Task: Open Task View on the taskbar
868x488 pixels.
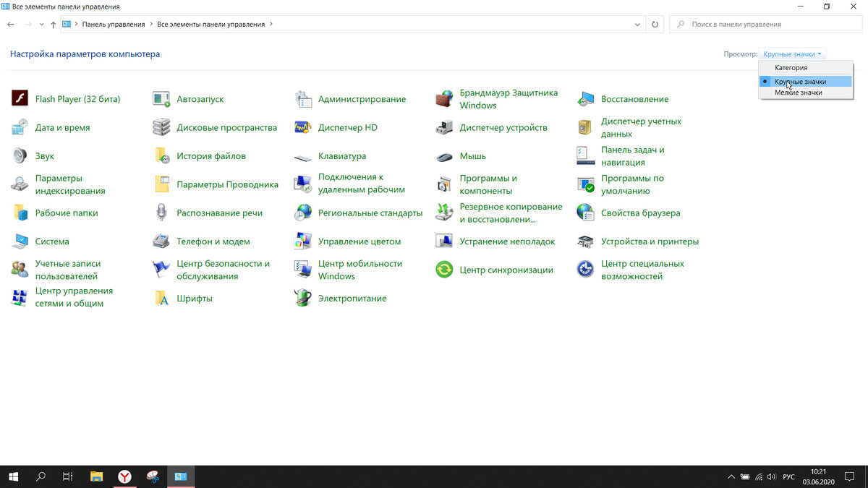Action: (68, 476)
